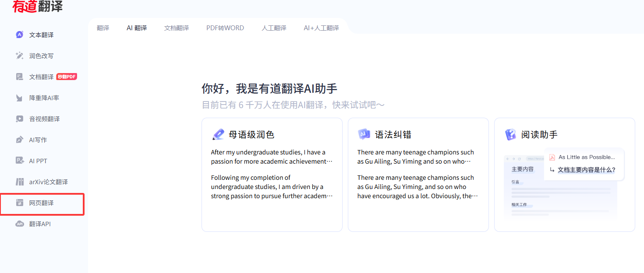644x273 pixels.
Task: Click the 音视频翻译 video icon
Action: tap(19, 119)
